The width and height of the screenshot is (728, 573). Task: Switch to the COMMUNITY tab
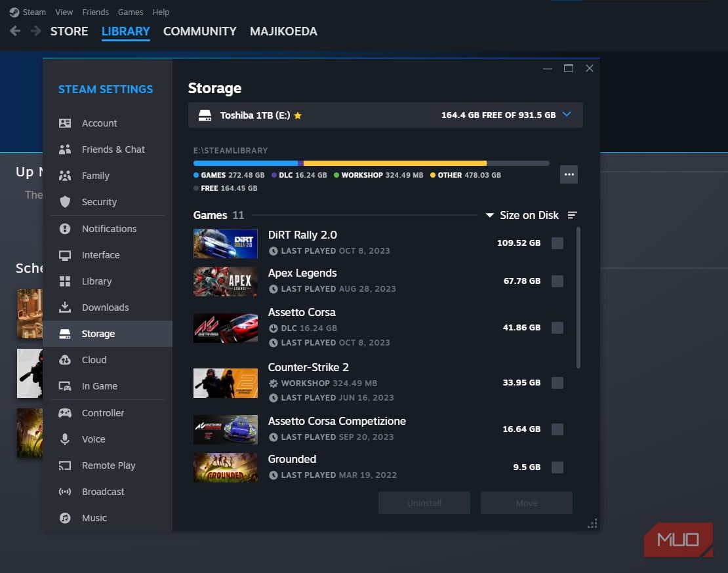coord(199,31)
